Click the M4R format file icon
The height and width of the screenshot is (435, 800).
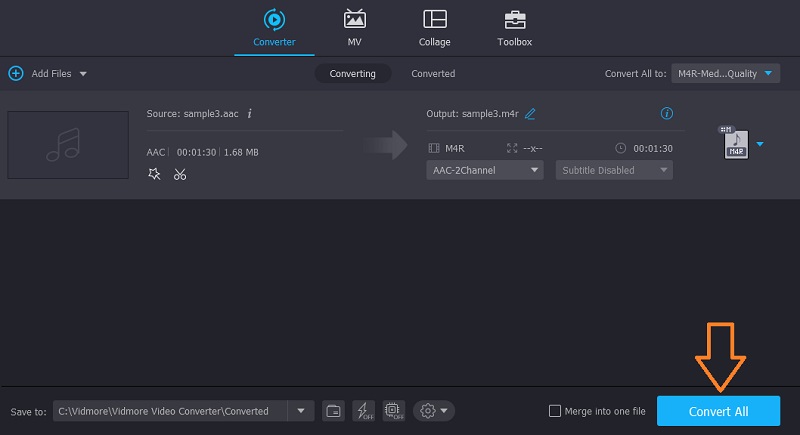[736, 144]
